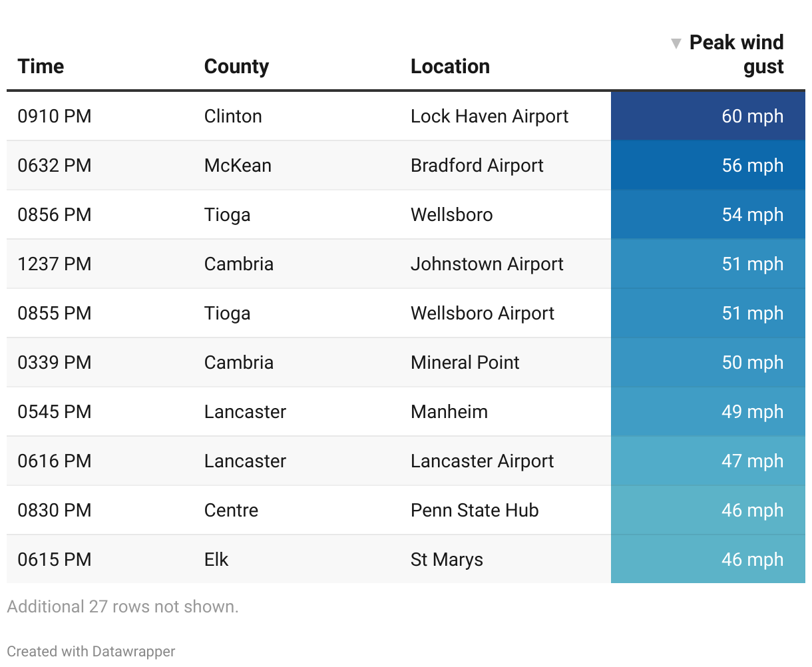Select the McKean county cell
812x667 pixels.
(x=238, y=166)
